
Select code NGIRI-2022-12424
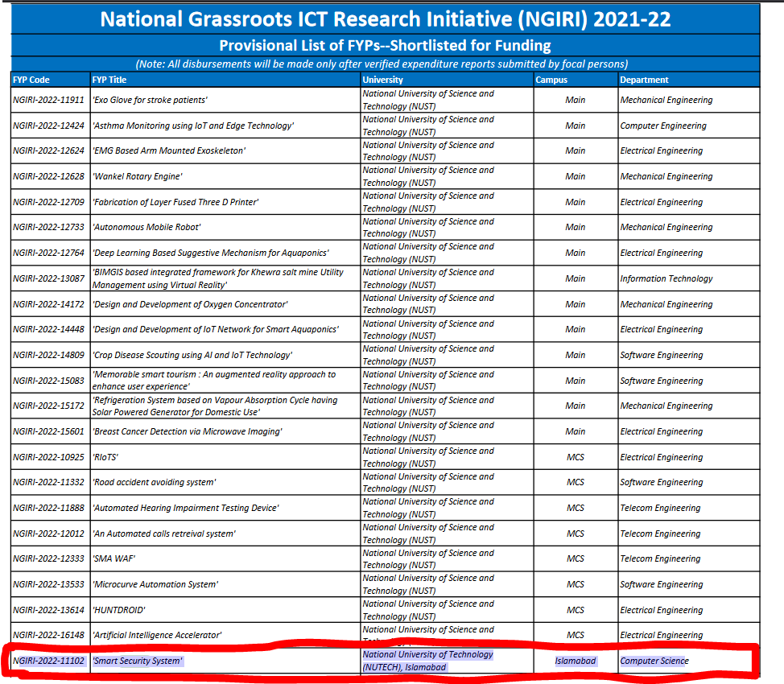48,126
